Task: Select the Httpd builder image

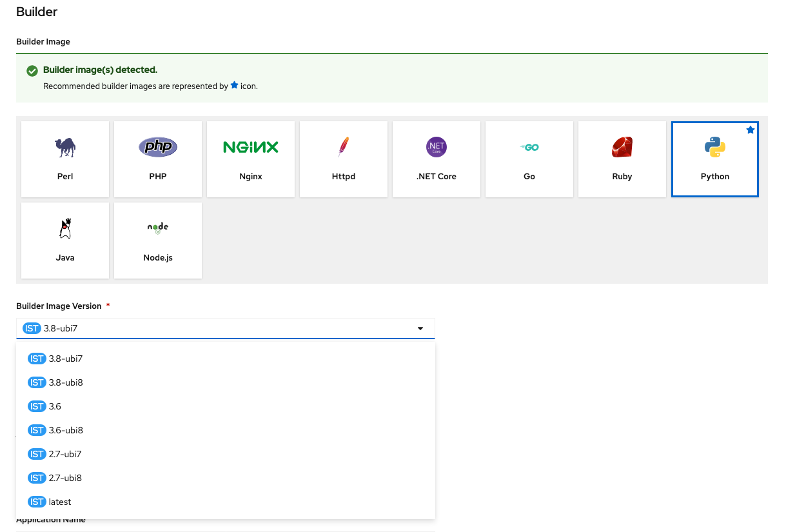Action: pyautogui.click(x=343, y=159)
